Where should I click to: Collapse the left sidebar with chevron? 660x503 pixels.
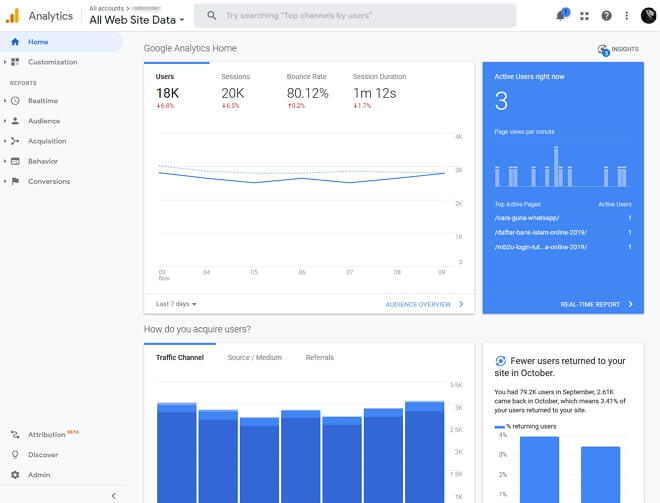pos(113,495)
